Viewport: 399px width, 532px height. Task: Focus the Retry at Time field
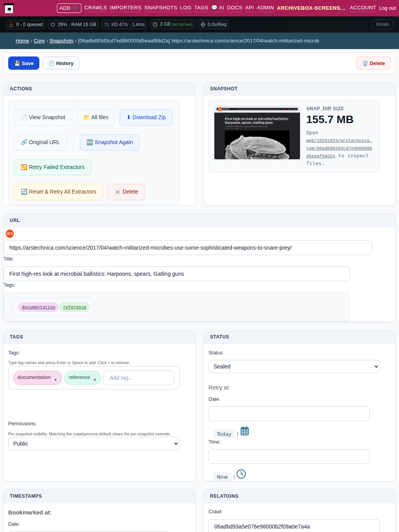pos(289,456)
